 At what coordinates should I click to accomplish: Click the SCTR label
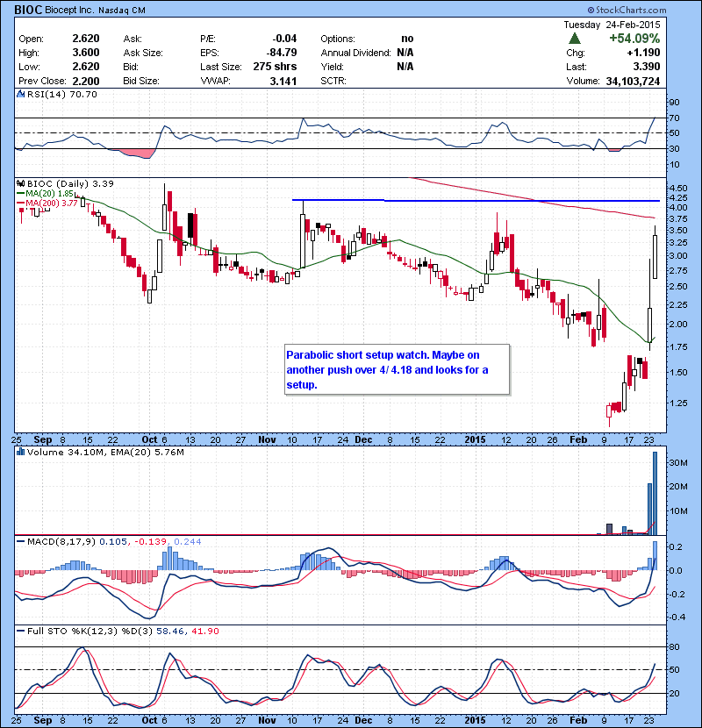[333, 81]
